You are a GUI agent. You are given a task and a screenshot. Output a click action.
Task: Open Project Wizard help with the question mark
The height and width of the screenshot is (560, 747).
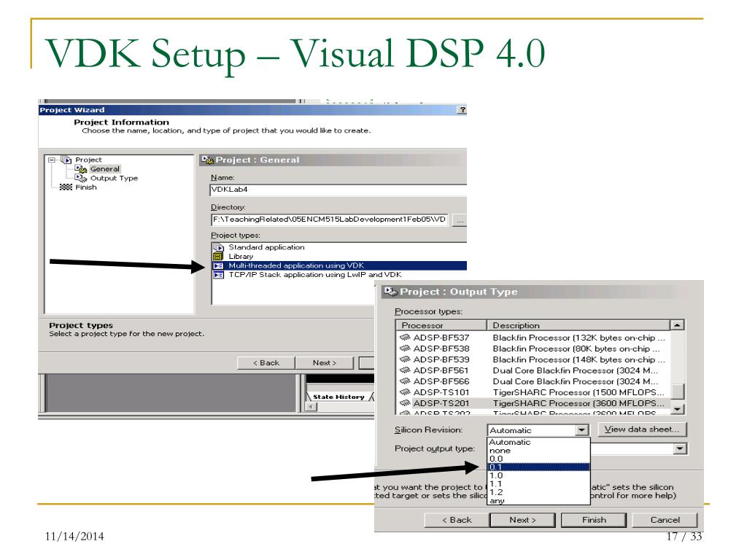(462, 110)
